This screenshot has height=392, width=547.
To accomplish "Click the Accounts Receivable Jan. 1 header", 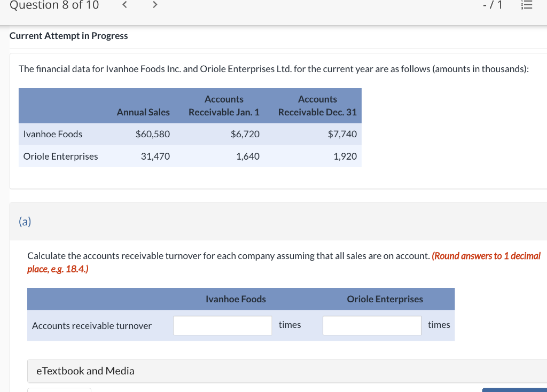I will tap(224, 105).
